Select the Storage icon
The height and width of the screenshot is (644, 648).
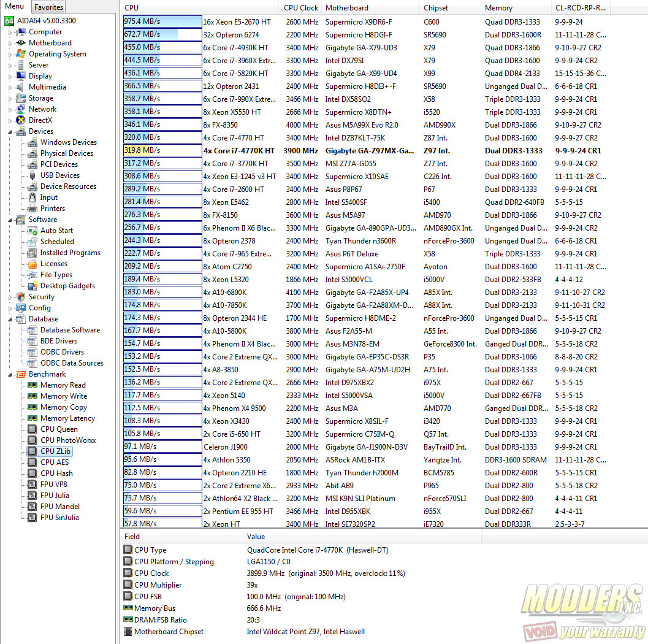21,98
